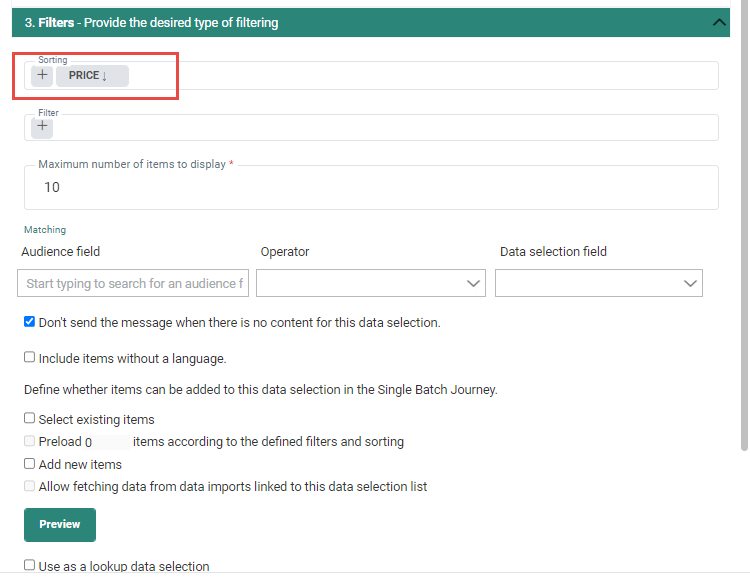Click the plus icon in Filter field
This screenshot has width=750, height=580.
pyautogui.click(x=42, y=127)
